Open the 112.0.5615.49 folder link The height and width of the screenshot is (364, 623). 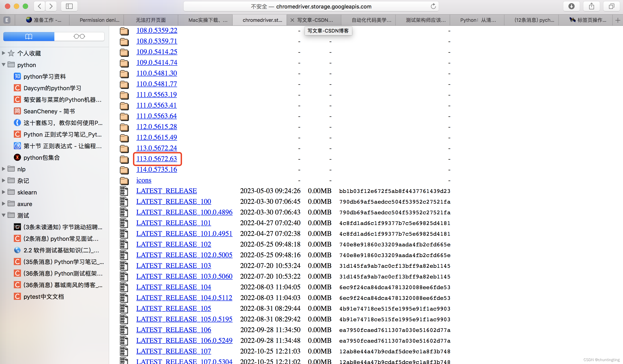[x=156, y=137]
